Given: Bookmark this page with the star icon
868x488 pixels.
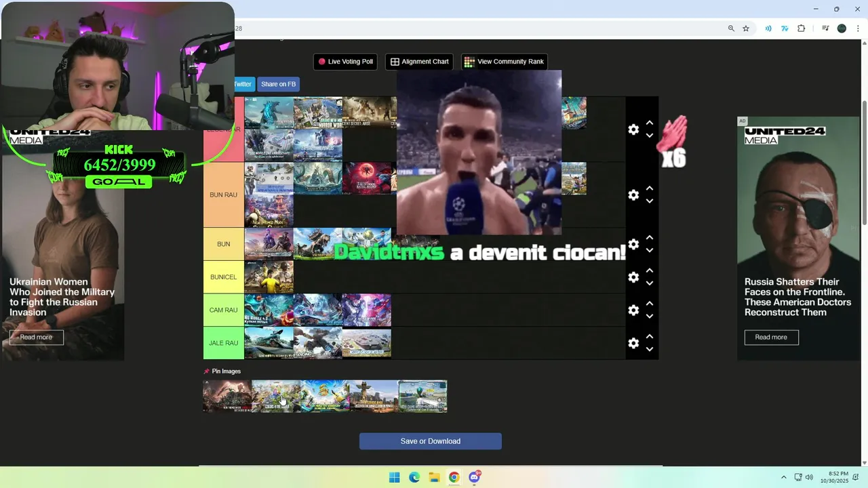Looking at the screenshot, I should tap(746, 28).
